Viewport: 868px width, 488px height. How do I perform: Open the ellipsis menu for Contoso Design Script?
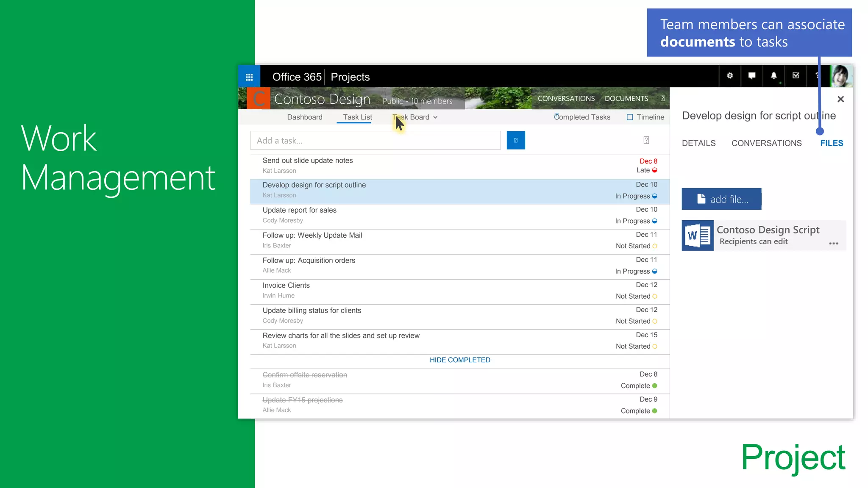[x=834, y=244]
